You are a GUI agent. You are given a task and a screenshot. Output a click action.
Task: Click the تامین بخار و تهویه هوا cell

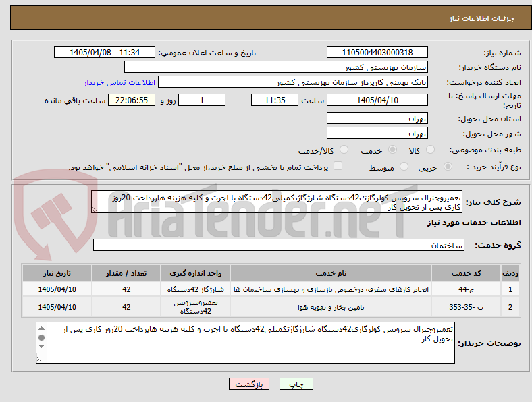tap(331, 307)
